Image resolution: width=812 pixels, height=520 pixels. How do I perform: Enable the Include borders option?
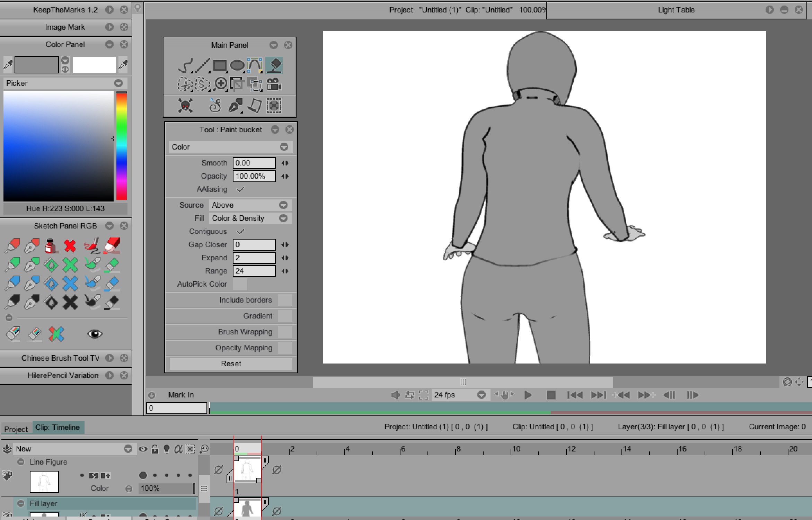tap(285, 300)
